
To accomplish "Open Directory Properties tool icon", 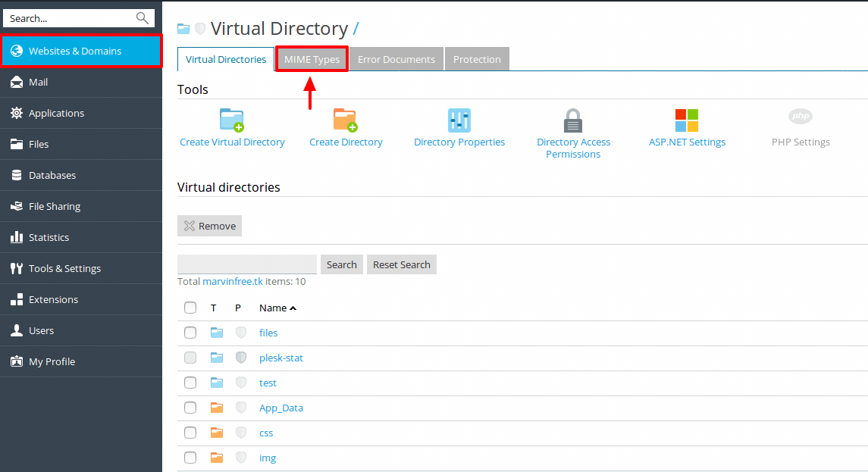I will (459, 120).
